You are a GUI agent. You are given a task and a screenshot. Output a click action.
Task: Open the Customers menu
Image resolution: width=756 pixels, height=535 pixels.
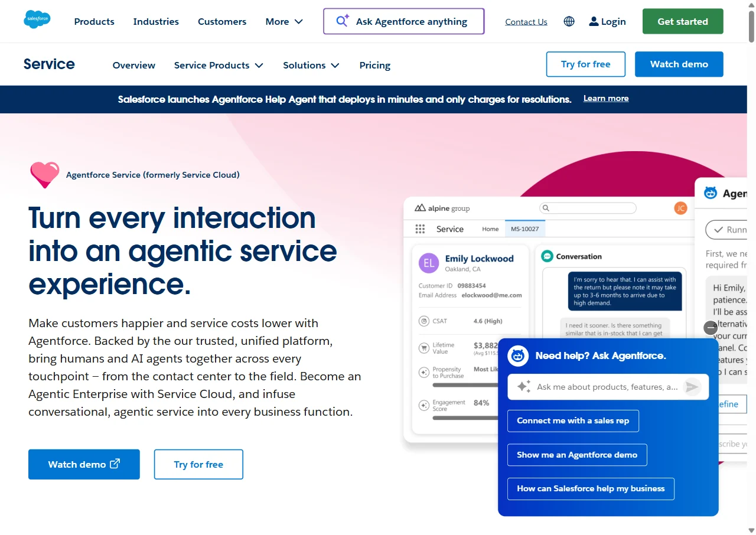pos(222,21)
